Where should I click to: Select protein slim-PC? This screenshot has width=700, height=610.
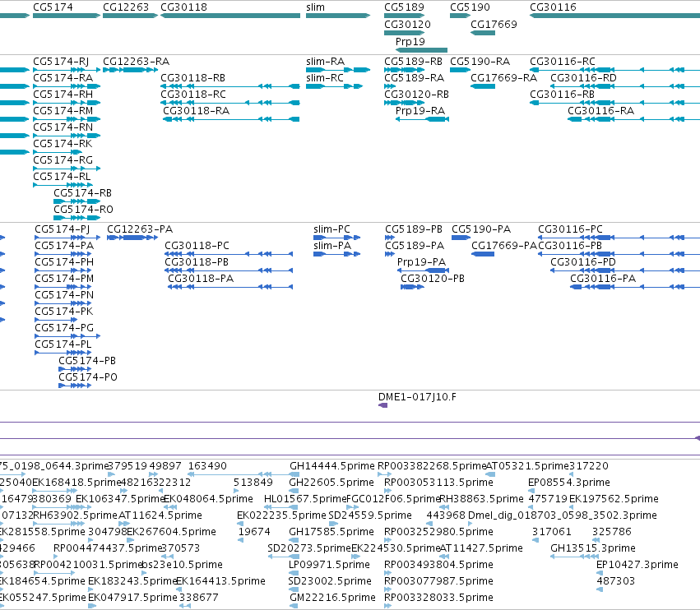pyautogui.click(x=331, y=229)
